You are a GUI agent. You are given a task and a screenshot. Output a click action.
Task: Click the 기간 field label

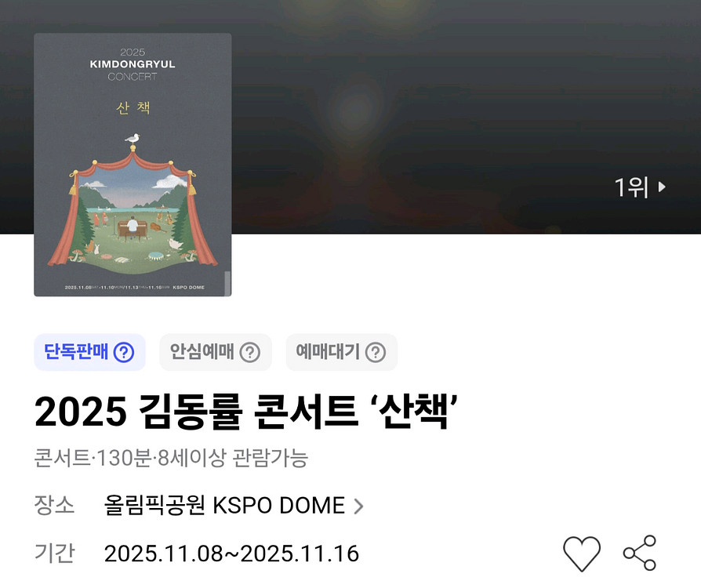(x=54, y=553)
